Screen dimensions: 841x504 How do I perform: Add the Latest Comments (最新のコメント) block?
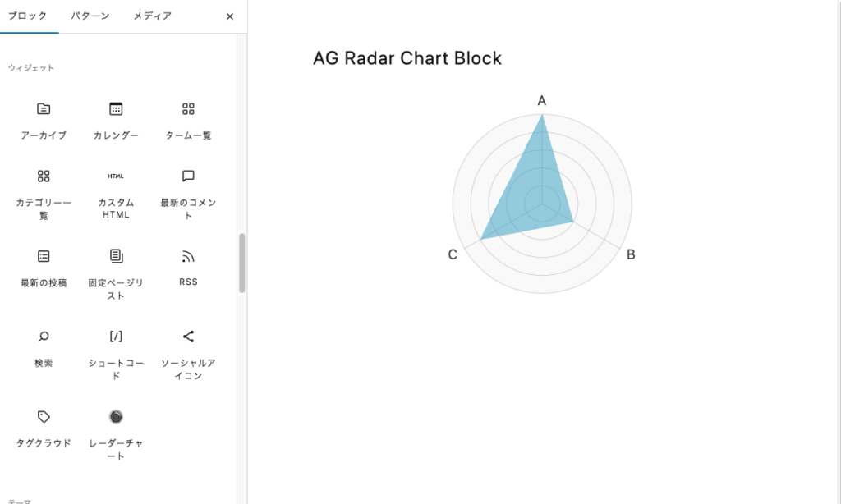pos(188,193)
